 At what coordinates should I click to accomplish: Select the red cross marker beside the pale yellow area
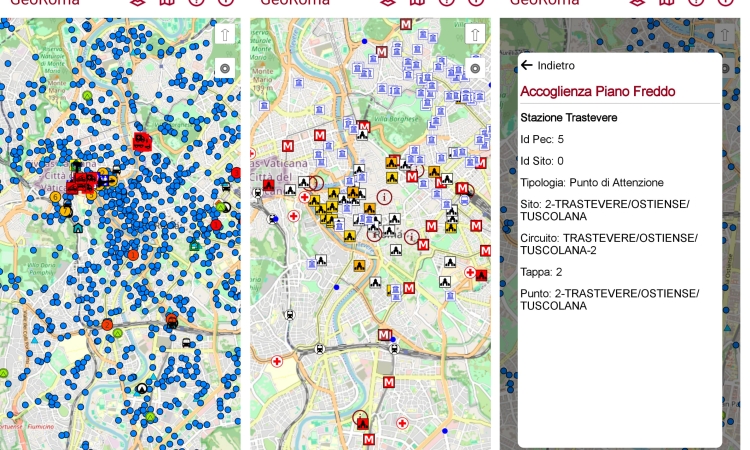tap(277, 362)
